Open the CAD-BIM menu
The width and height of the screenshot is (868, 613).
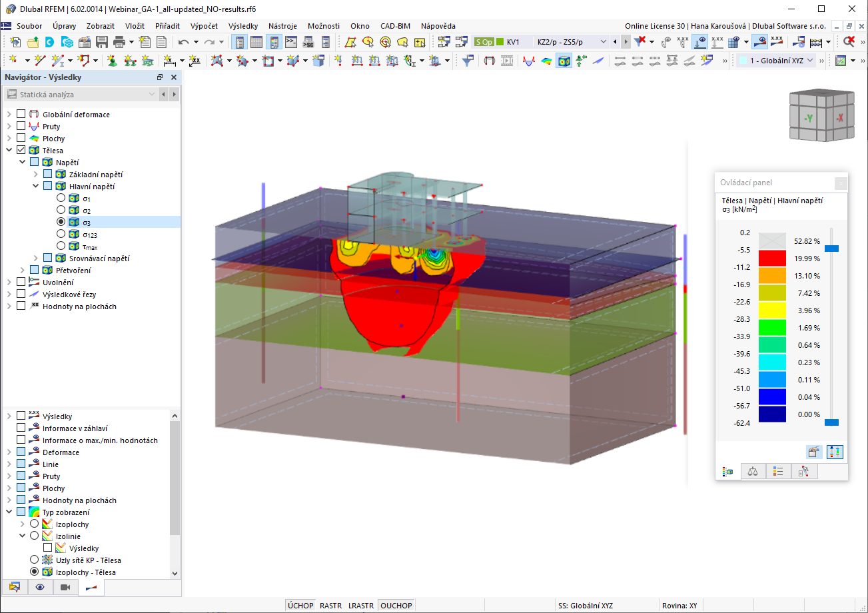(x=395, y=26)
